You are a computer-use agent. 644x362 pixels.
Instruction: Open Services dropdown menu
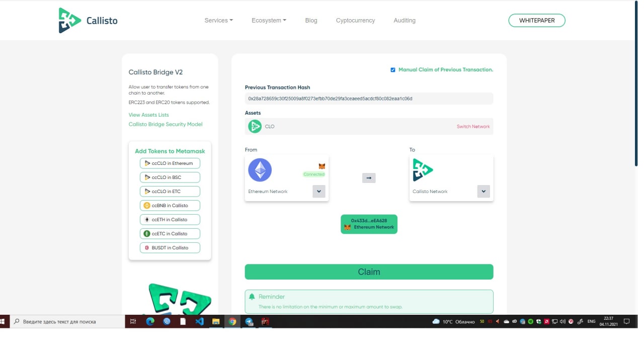coord(219,21)
